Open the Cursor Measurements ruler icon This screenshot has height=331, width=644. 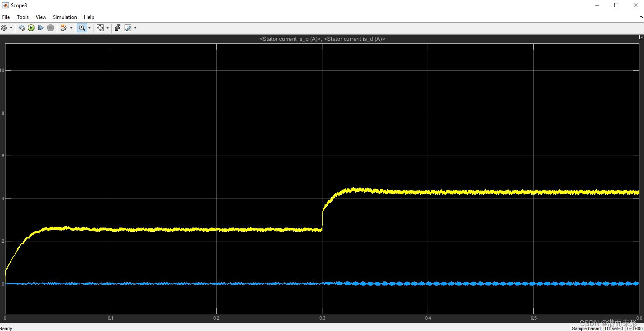[128, 28]
